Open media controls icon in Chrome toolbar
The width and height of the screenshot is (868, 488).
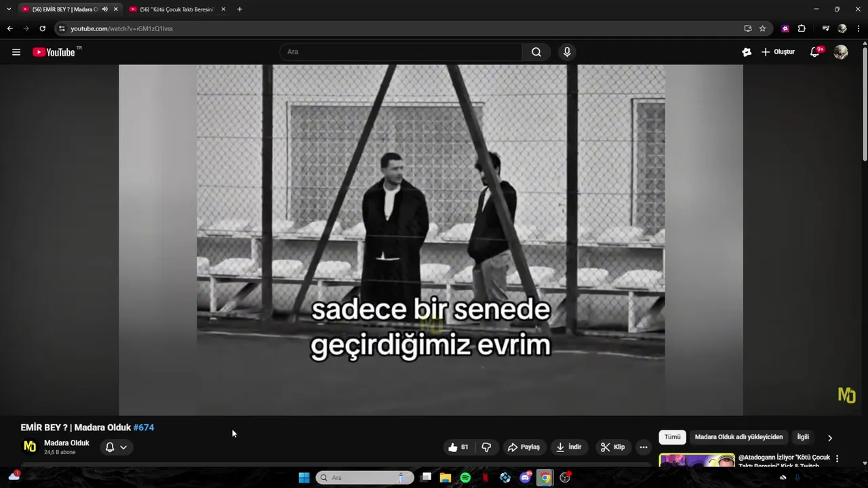click(x=825, y=28)
